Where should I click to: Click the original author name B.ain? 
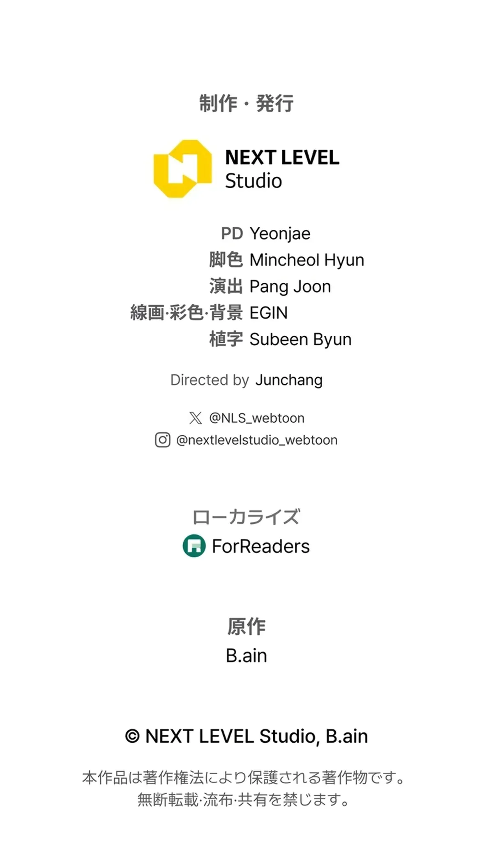(x=246, y=656)
